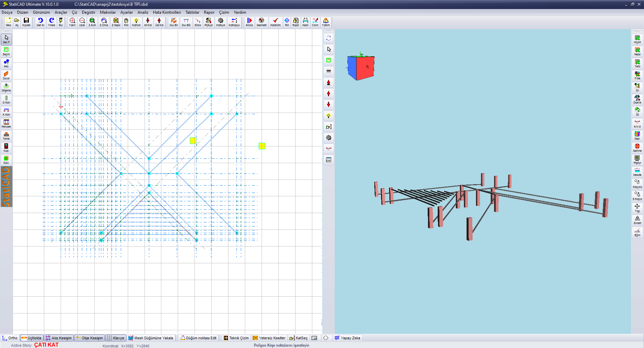This screenshot has height=348, width=644.
Task: Click the Kaydet save icon
Action: [26, 22]
